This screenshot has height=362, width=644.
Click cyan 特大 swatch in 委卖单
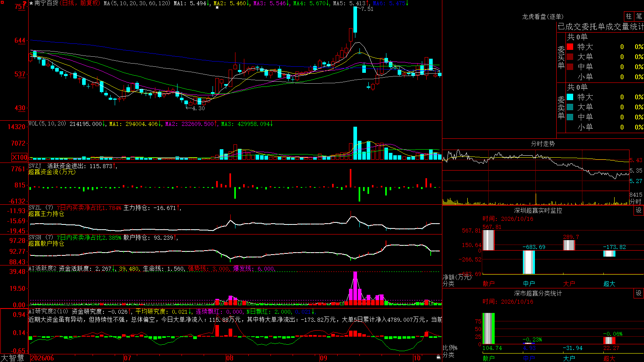click(570, 97)
